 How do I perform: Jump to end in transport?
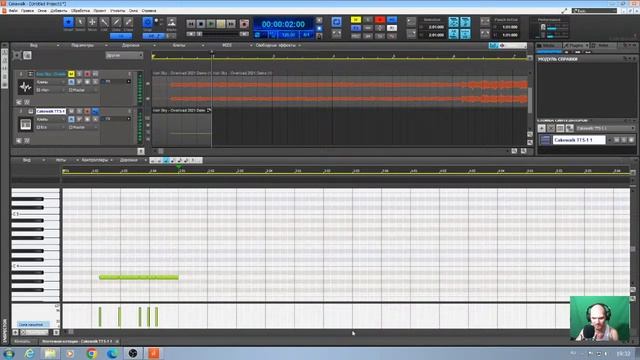coord(231,24)
